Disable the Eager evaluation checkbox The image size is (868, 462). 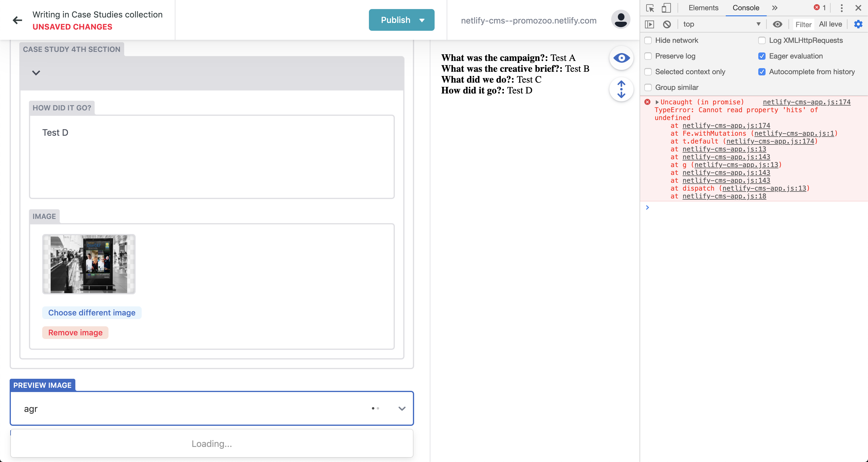tap(762, 56)
